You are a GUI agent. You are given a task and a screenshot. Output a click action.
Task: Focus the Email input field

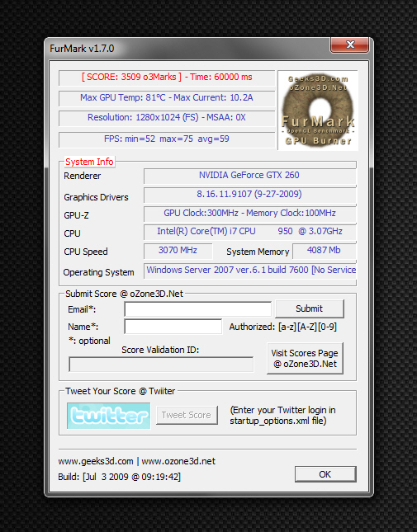197,309
